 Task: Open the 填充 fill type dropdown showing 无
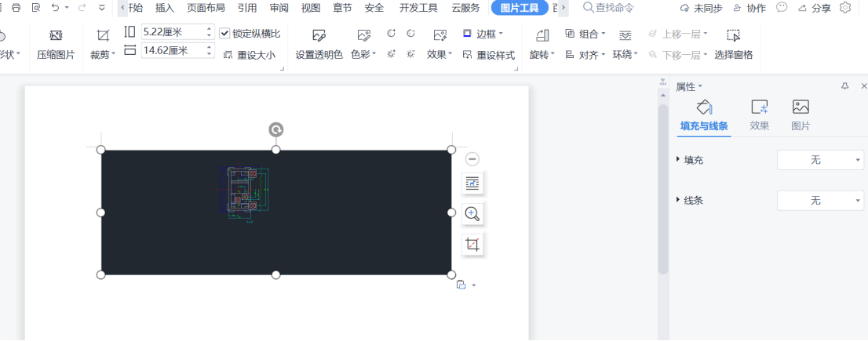(820, 160)
